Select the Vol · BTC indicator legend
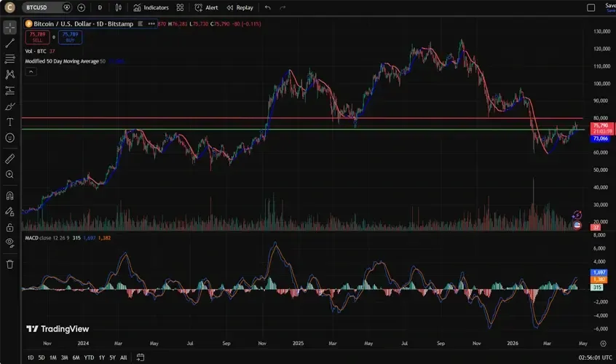616x364 pixels. click(x=36, y=52)
